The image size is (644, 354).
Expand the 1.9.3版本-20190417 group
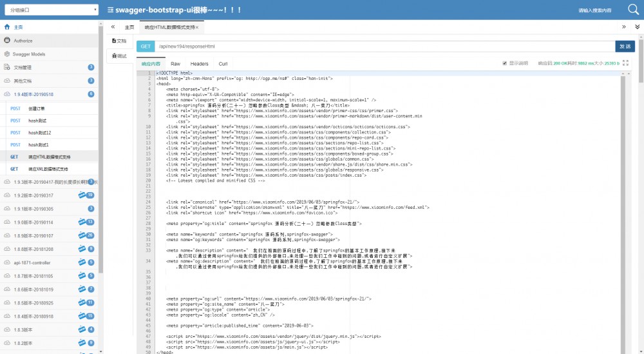pyautogui.click(x=50, y=182)
